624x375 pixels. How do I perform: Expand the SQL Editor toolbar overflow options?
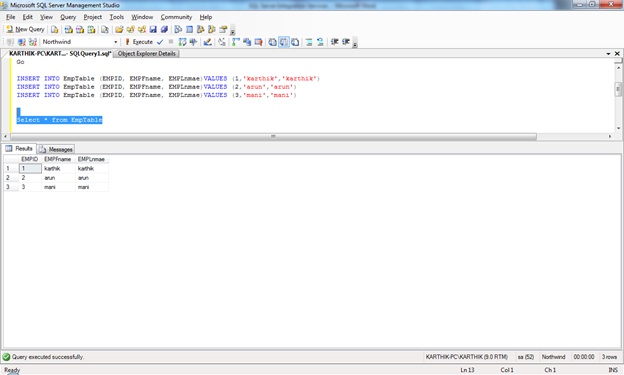click(355, 43)
